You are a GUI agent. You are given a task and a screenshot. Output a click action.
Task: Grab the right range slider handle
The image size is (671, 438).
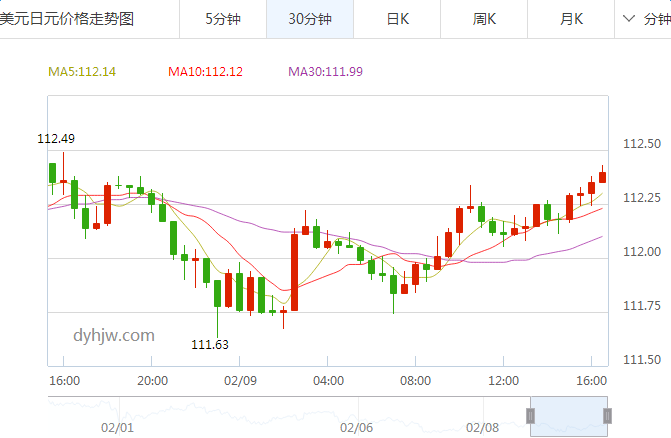click(x=607, y=416)
